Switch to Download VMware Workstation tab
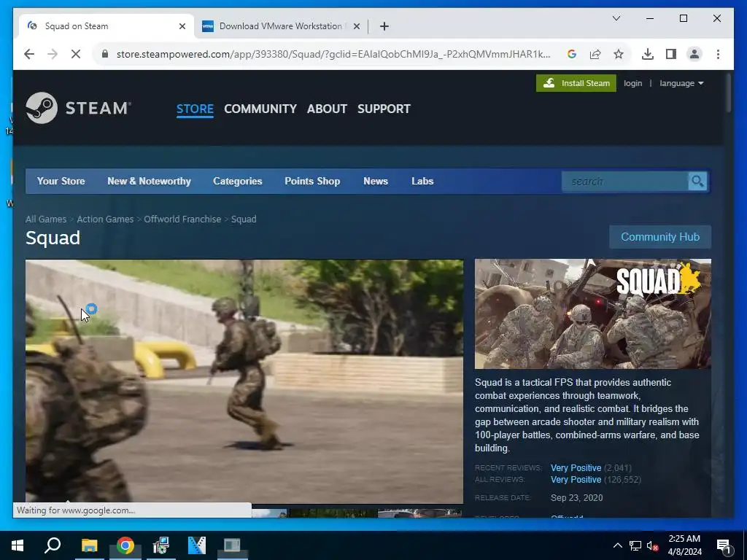 pyautogui.click(x=281, y=26)
